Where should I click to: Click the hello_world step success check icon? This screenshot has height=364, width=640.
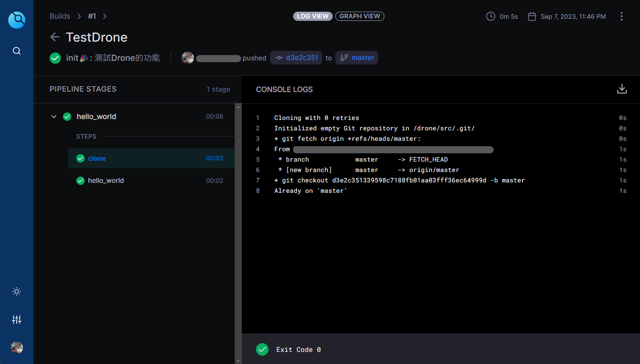80,181
